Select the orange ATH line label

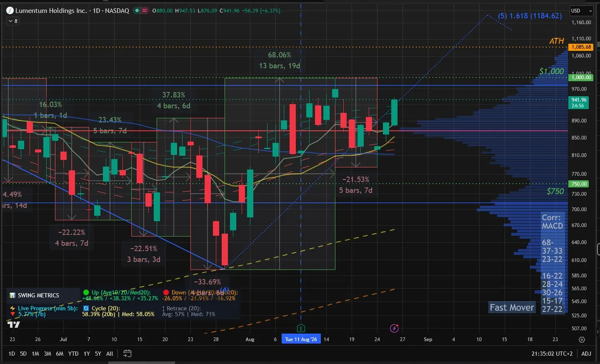(x=556, y=41)
